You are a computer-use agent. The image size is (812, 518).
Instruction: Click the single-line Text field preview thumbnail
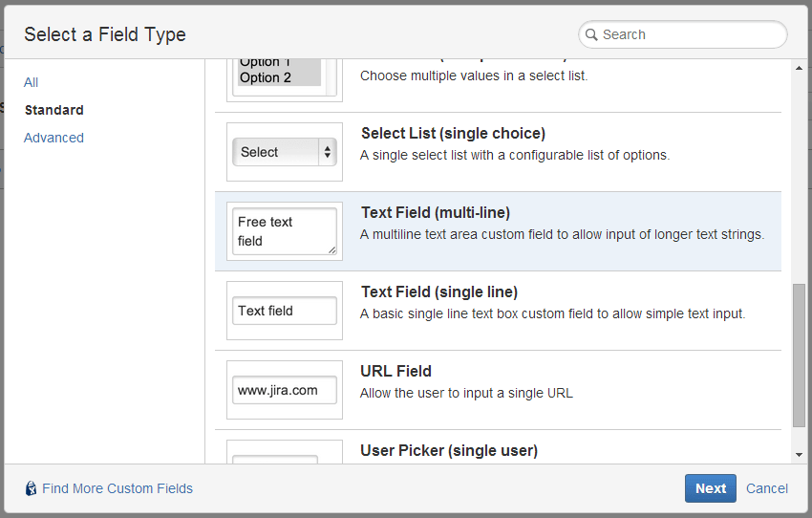click(285, 311)
